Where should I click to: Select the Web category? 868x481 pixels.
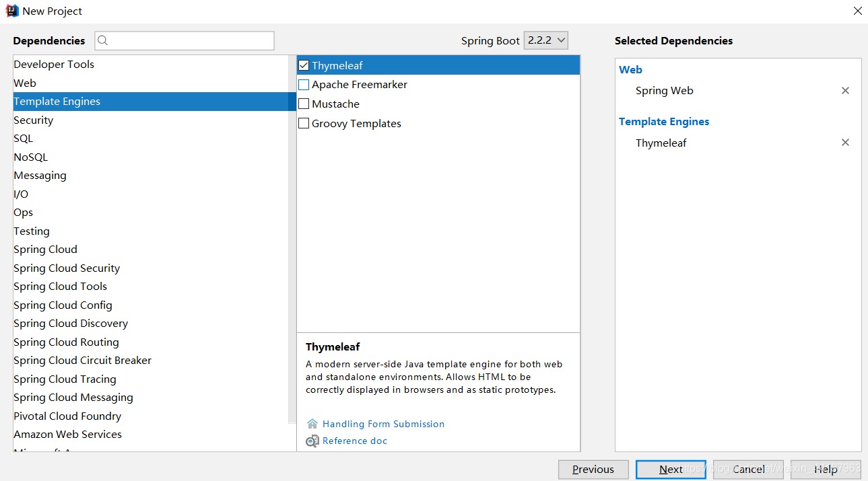pyautogui.click(x=152, y=83)
